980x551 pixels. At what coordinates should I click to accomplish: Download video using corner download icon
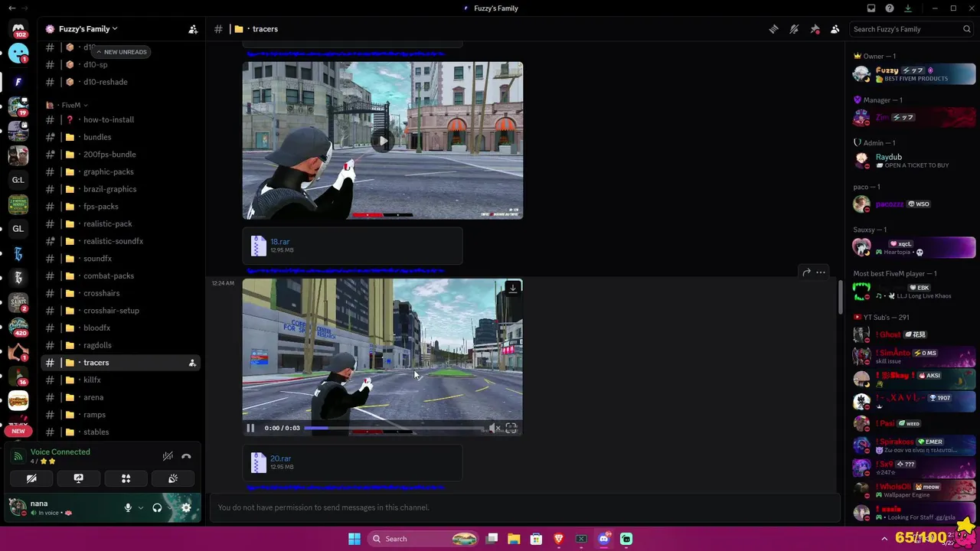coord(513,288)
